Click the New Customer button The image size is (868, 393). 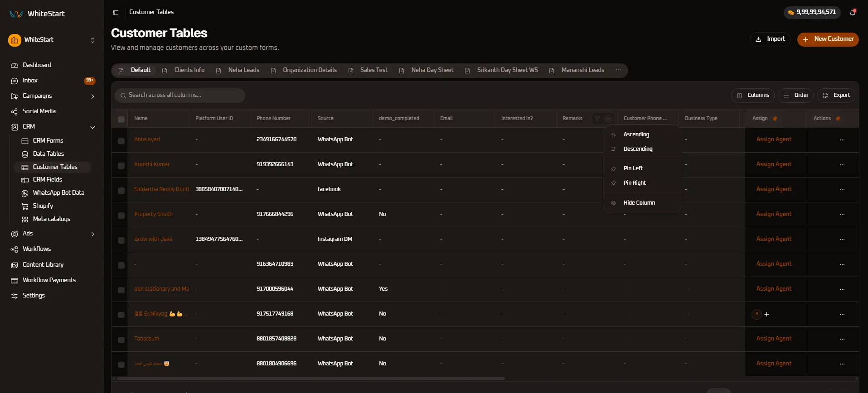(x=828, y=39)
